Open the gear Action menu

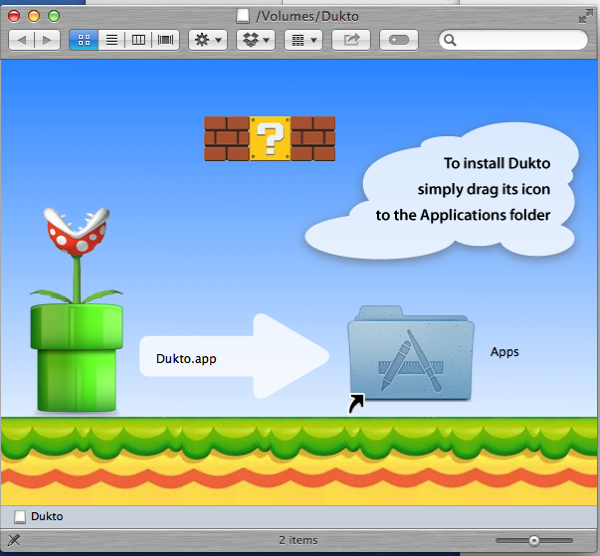click(x=208, y=40)
